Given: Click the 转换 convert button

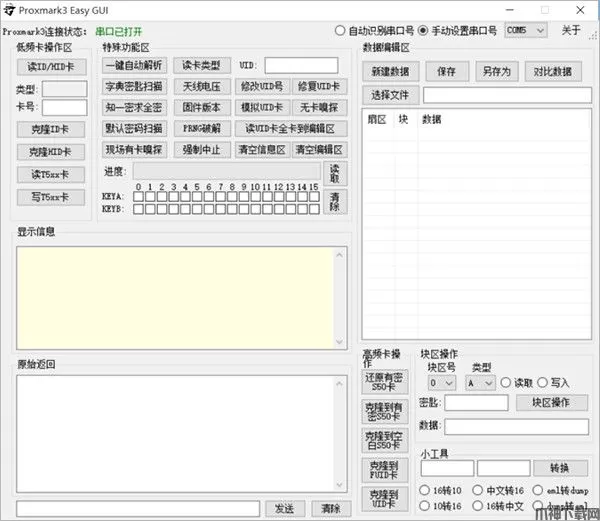Looking at the screenshot, I should 561,468.
